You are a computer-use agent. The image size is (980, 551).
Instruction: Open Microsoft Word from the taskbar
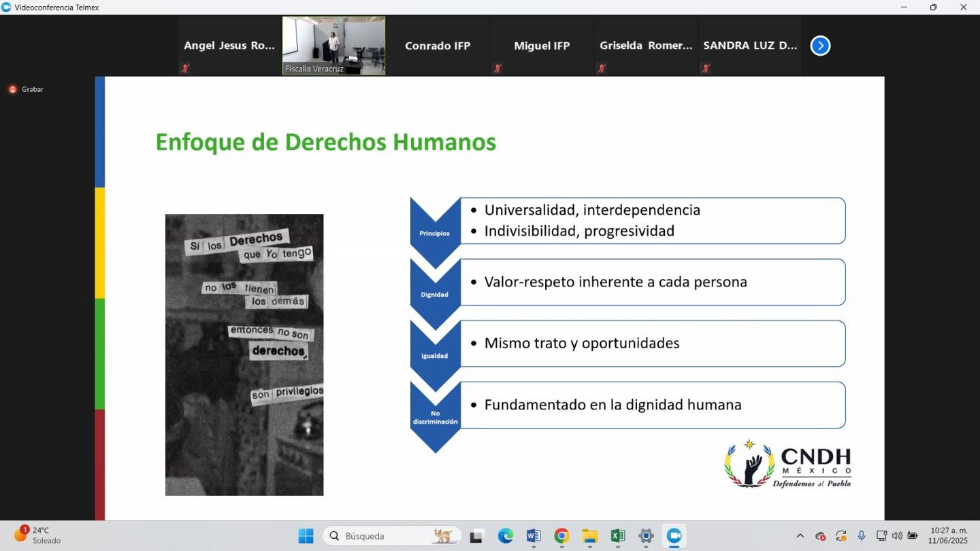pos(534,536)
